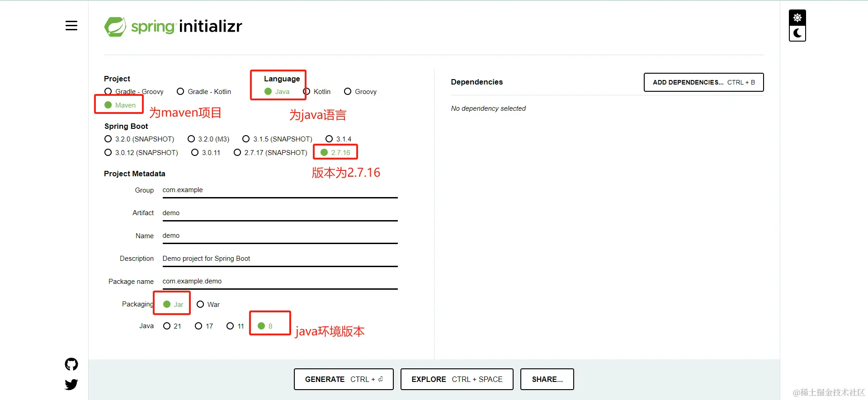Viewport: 868px width, 400px height.
Task: Click the Name input field
Action: [280, 236]
